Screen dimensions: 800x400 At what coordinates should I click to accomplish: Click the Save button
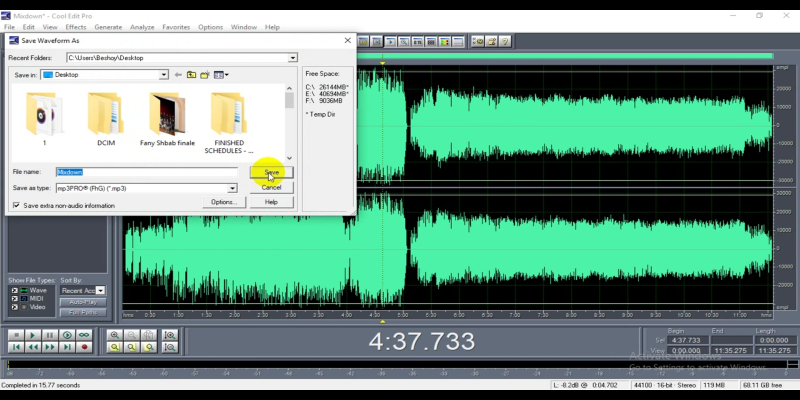[271, 172]
